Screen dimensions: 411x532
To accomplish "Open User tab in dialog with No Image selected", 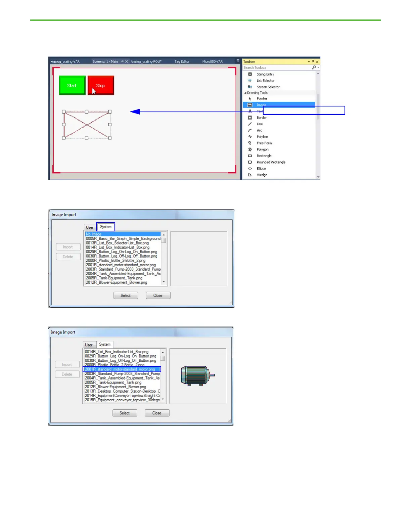I will (x=90, y=227).
